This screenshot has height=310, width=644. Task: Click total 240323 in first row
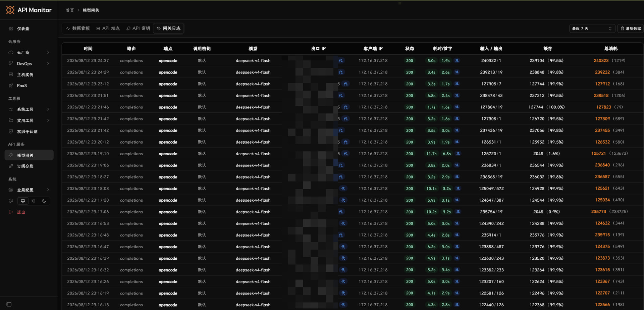pos(601,61)
